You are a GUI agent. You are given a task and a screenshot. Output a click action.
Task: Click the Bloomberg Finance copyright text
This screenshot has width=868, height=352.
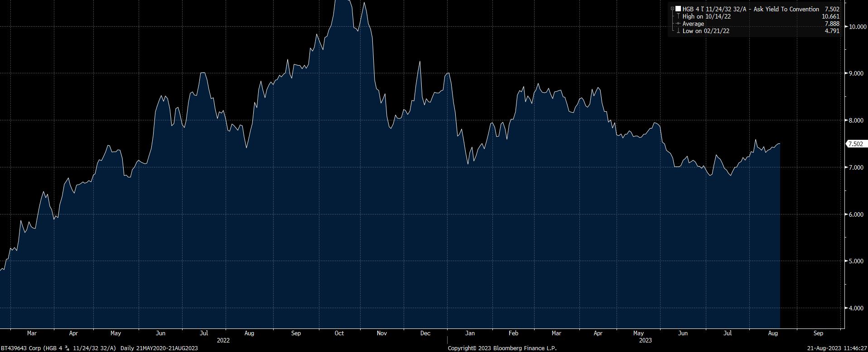[x=502, y=348]
